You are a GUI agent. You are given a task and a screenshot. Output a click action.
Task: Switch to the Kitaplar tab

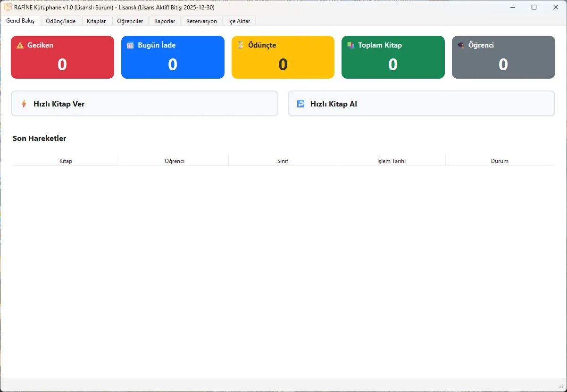point(96,21)
